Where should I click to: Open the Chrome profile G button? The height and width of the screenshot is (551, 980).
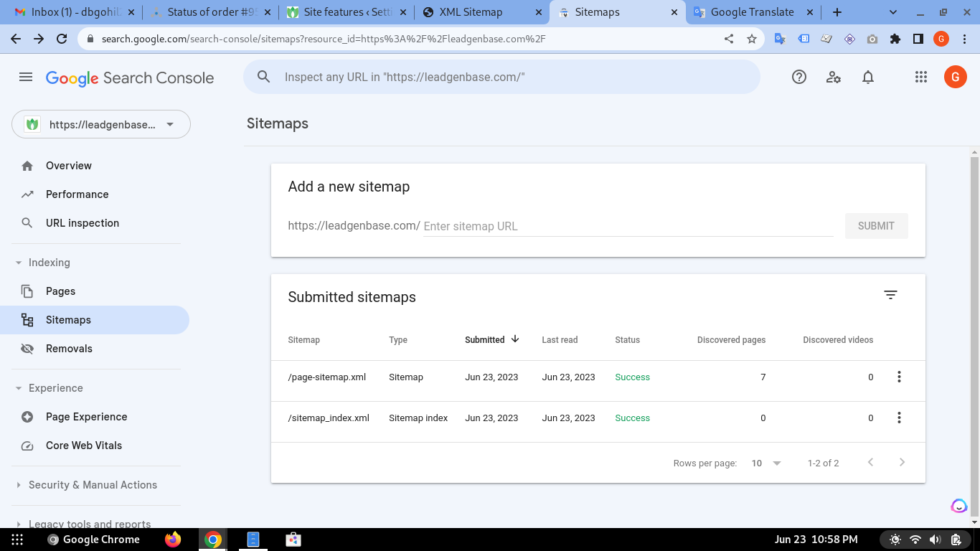pos(941,39)
